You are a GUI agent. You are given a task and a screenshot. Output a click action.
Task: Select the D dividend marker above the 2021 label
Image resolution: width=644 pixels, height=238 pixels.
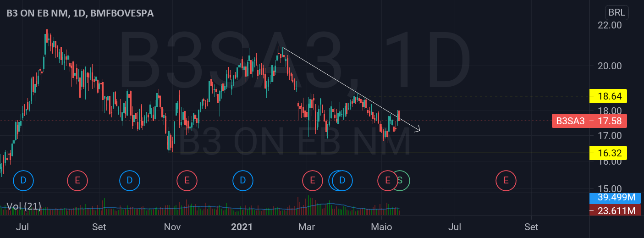click(x=243, y=180)
